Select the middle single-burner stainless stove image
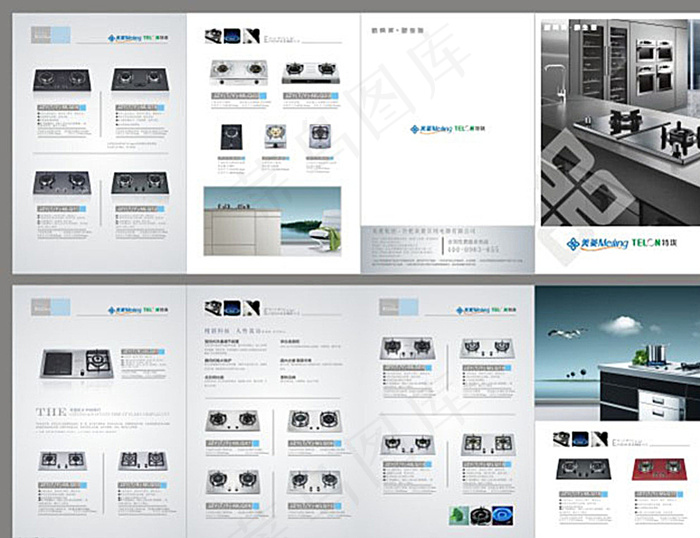The width and height of the screenshot is (700, 538). coord(275,136)
